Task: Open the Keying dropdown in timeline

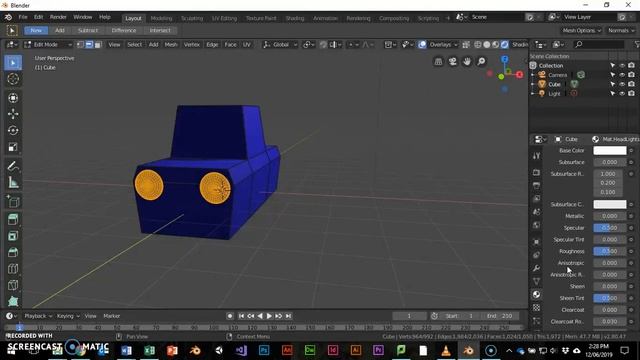Action: point(68,316)
